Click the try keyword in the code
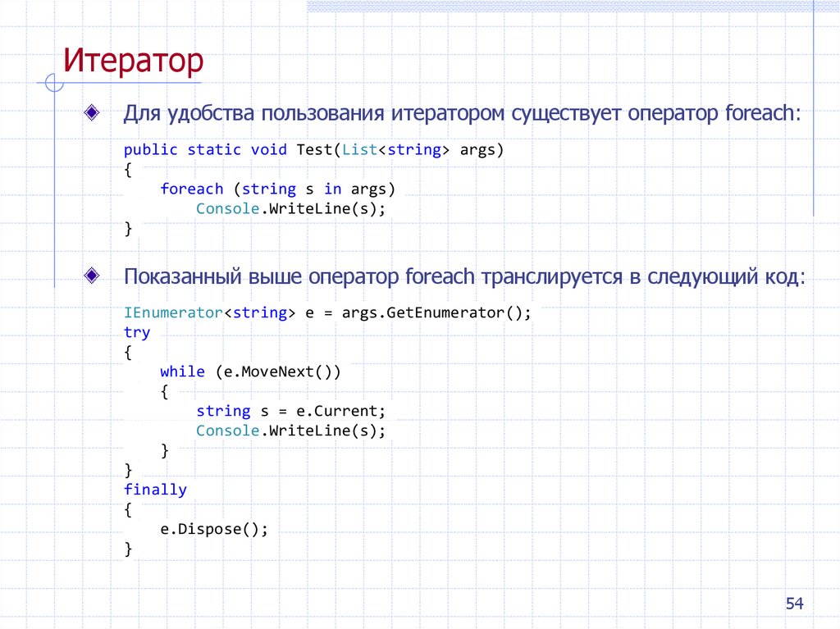The width and height of the screenshot is (840, 629). tap(136, 332)
